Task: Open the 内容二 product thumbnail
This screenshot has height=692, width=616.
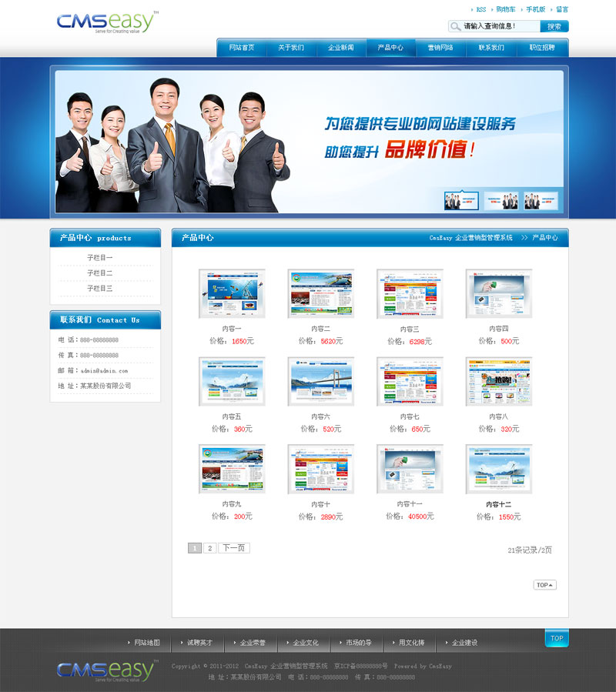Action: point(321,293)
